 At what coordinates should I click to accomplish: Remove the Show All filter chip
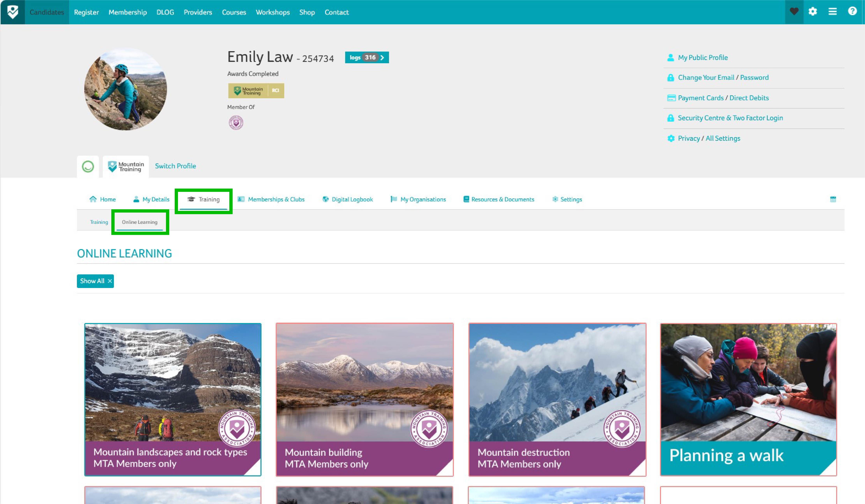tap(110, 281)
